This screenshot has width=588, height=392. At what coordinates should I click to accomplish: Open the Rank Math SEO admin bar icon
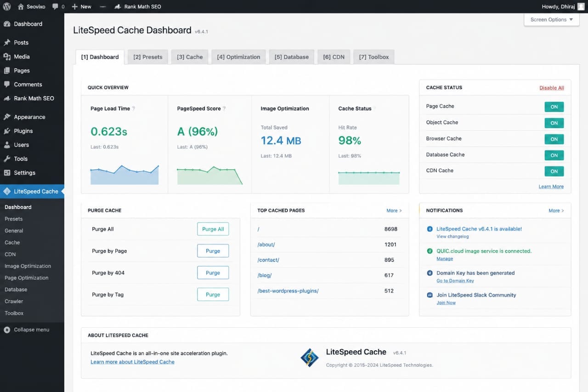117,7
